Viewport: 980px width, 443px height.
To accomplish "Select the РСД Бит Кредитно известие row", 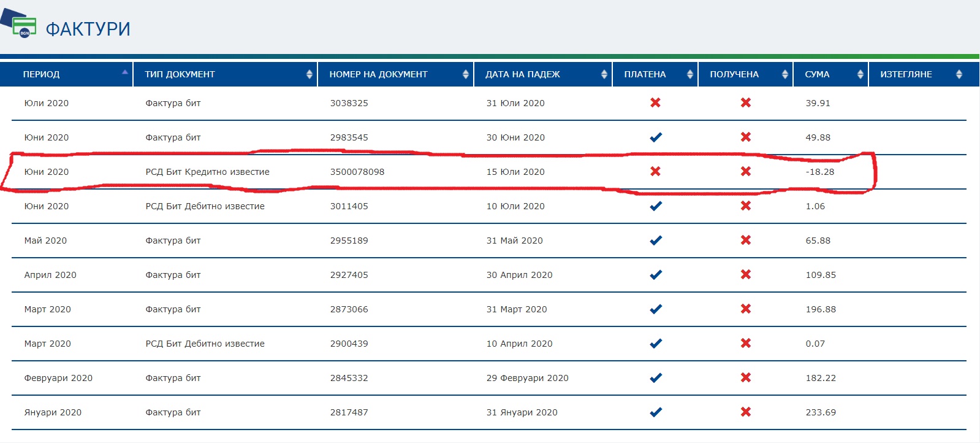I will pos(207,172).
